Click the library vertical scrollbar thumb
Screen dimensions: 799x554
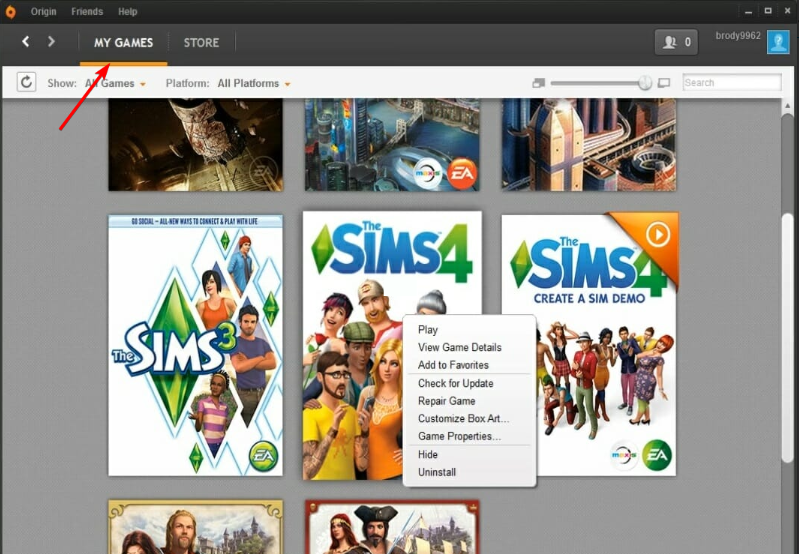click(788, 338)
